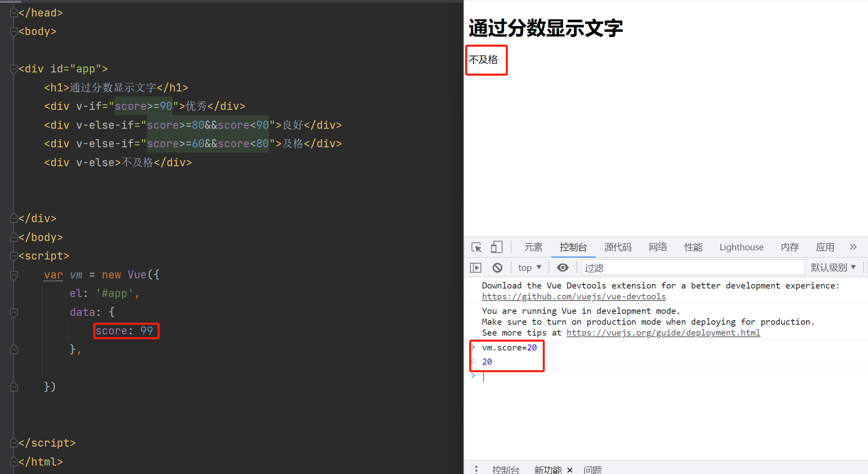Screen dimensions: 868x474
Task: Open the Lighthouse tab
Action: point(741,247)
